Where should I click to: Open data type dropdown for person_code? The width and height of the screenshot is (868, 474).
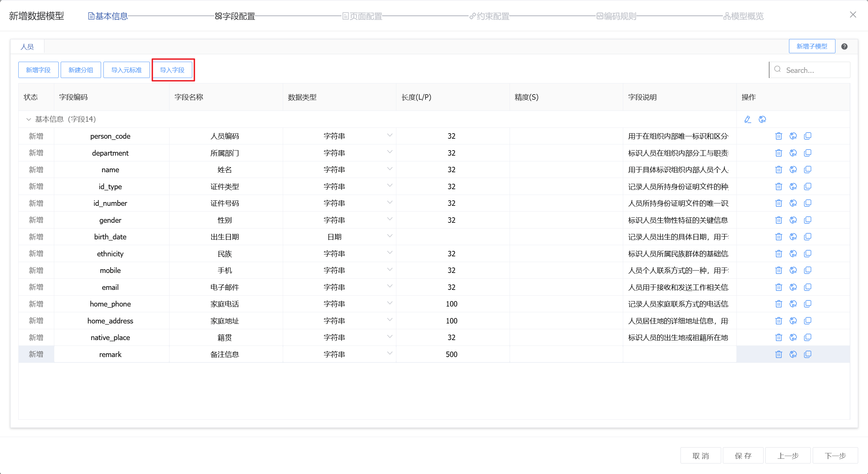[x=390, y=135]
